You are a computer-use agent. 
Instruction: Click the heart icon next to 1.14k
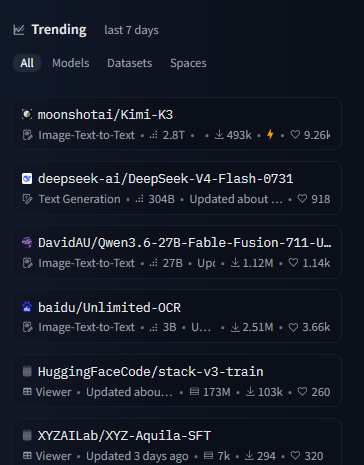(x=293, y=262)
